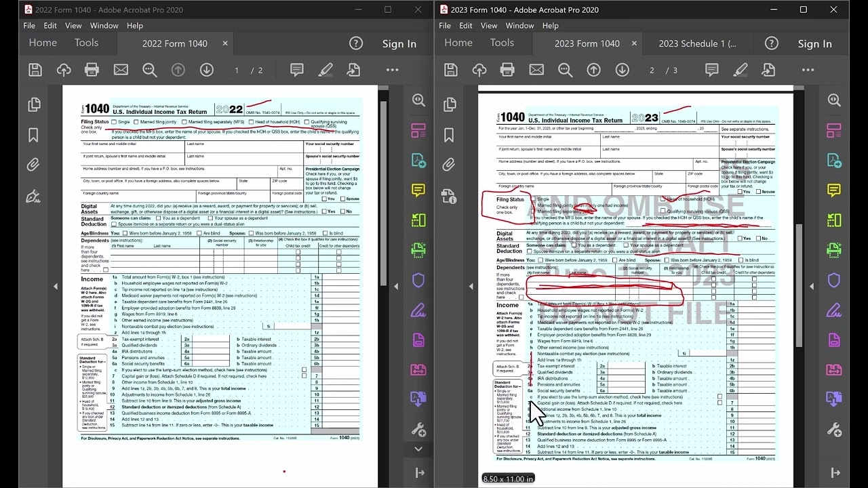Open more toolbar options in 2023 window

(808, 70)
